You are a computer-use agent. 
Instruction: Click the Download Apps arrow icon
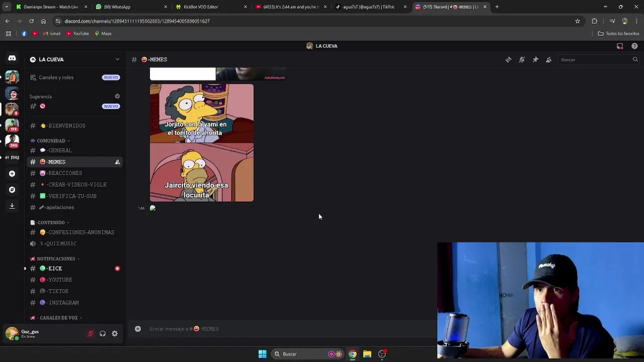coord(12,206)
